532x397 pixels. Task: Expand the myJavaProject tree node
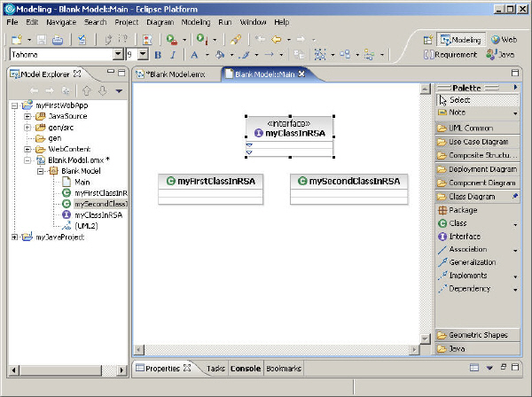point(14,237)
